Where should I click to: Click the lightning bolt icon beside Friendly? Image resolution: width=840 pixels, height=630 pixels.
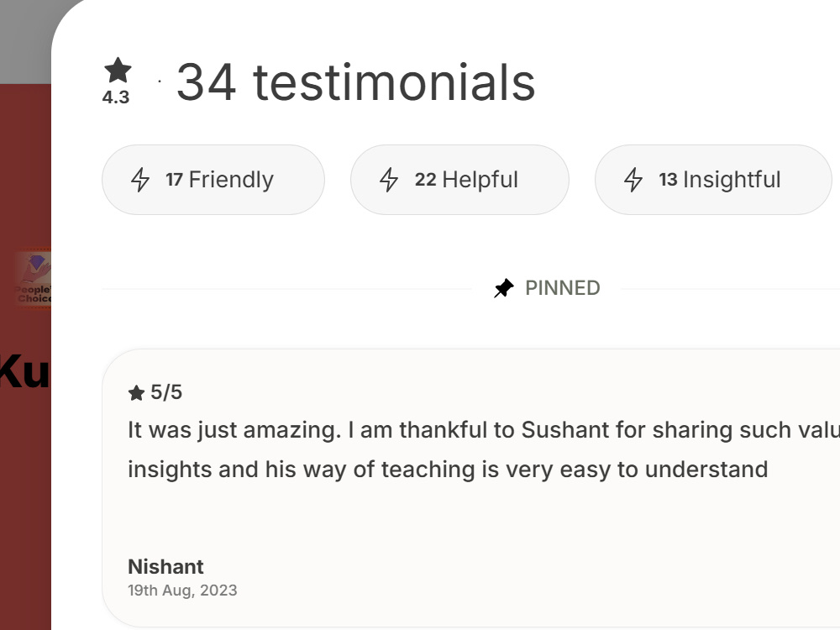pos(140,180)
